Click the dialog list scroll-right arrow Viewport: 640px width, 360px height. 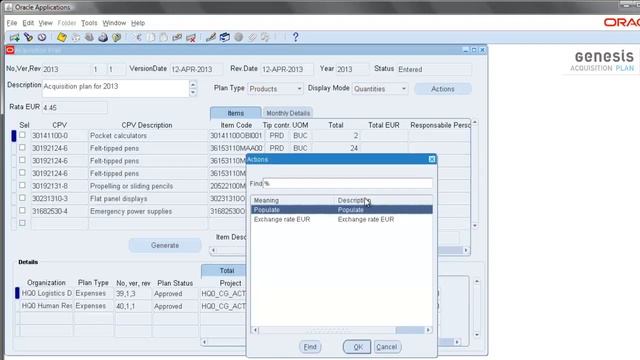428,330
